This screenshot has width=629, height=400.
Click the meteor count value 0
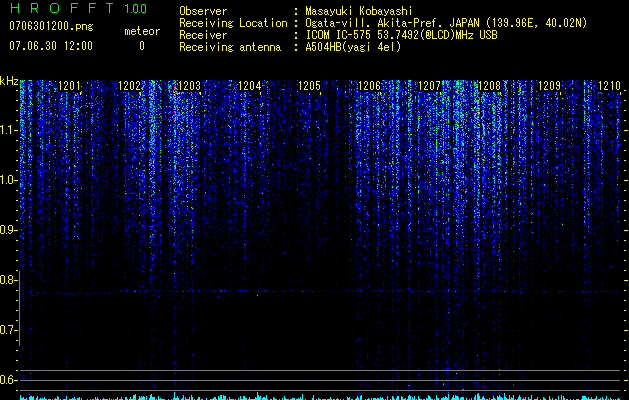coord(142,46)
